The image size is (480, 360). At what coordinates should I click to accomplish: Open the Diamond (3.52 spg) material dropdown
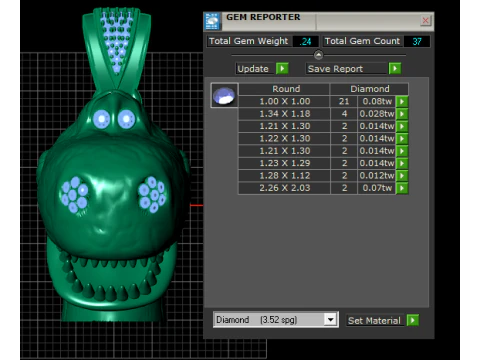tap(276, 320)
